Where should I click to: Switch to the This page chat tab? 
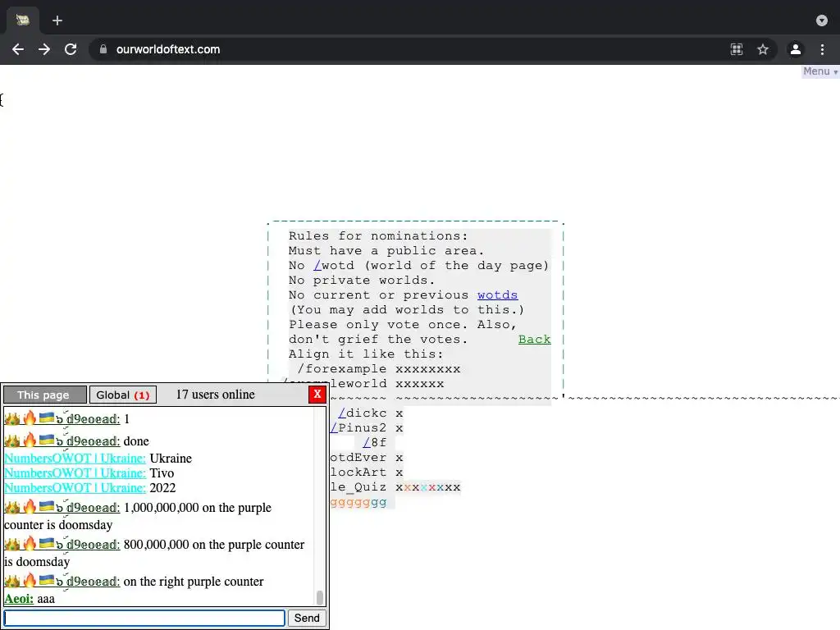tap(45, 395)
